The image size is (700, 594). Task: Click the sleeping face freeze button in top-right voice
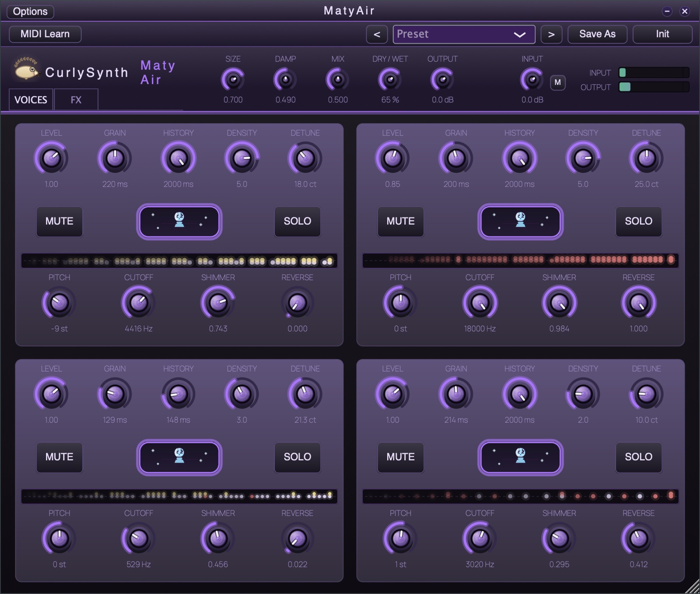520,221
